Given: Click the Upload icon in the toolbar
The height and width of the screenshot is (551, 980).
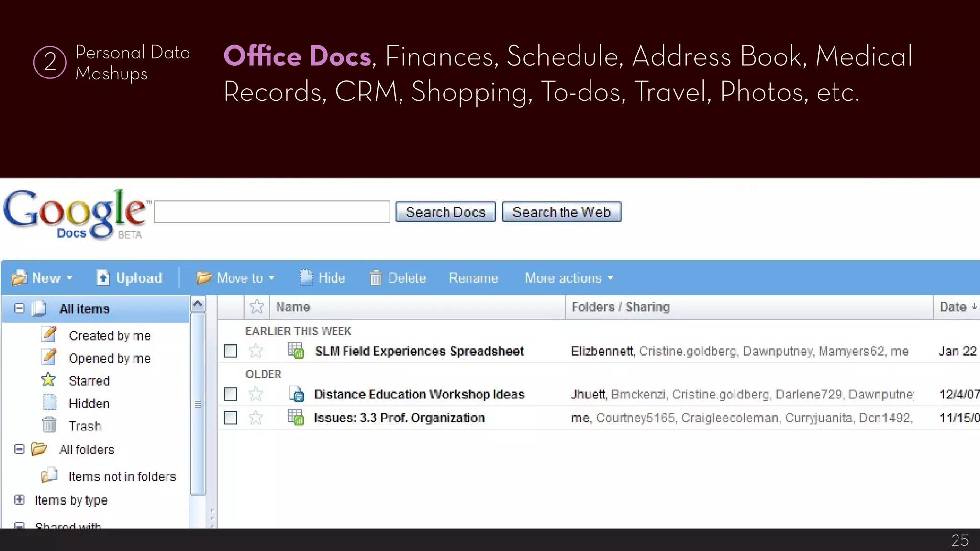Looking at the screenshot, I should (103, 277).
